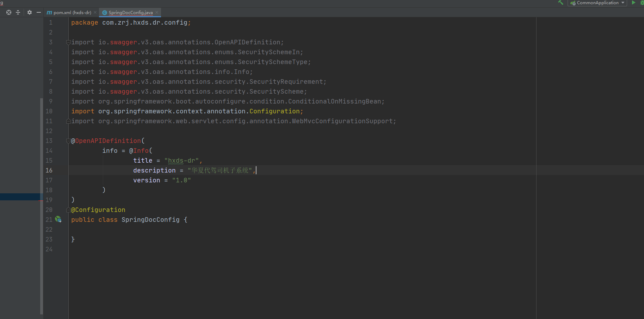The height and width of the screenshot is (319, 644).
Task: Click line number 16 in the gutter
Action: (x=49, y=170)
